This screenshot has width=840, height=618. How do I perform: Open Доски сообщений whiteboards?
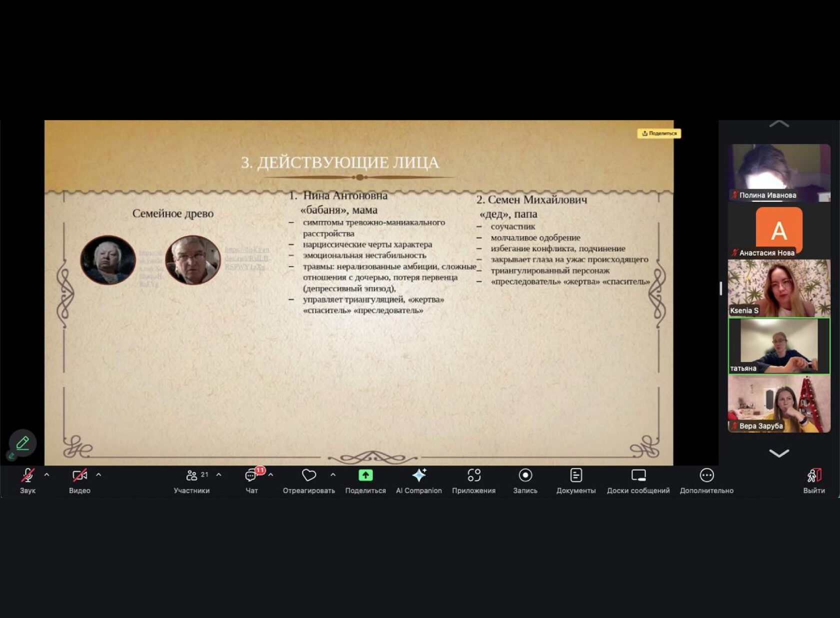(x=638, y=481)
